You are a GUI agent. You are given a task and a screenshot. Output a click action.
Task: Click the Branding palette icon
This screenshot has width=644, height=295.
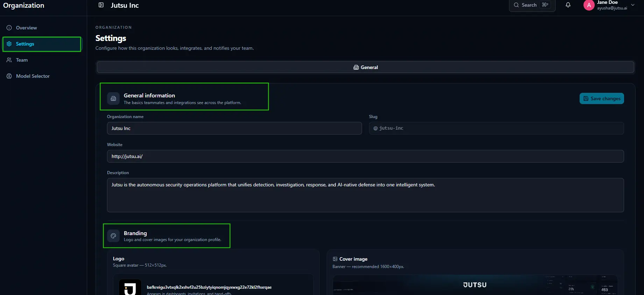113,236
